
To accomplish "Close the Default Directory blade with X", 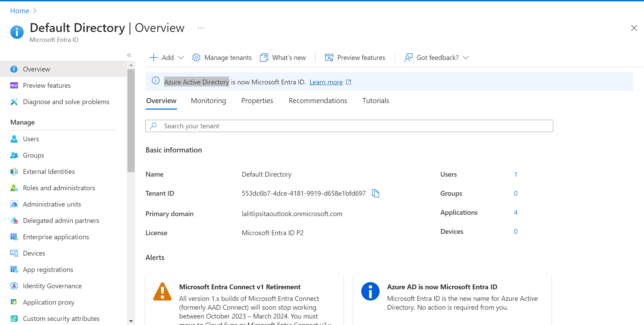I will 634,28.
